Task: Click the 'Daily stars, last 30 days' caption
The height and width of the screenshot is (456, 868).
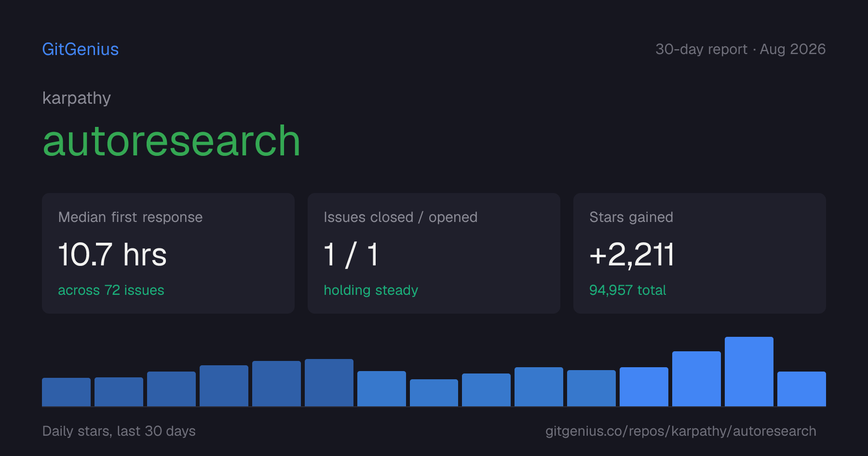Action: (x=119, y=431)
